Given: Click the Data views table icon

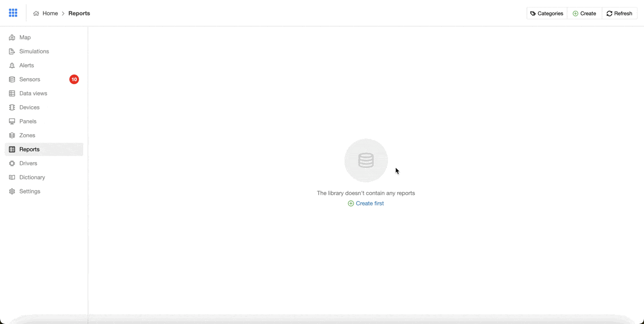Looking at the screenshot, I should click(12, 93).
